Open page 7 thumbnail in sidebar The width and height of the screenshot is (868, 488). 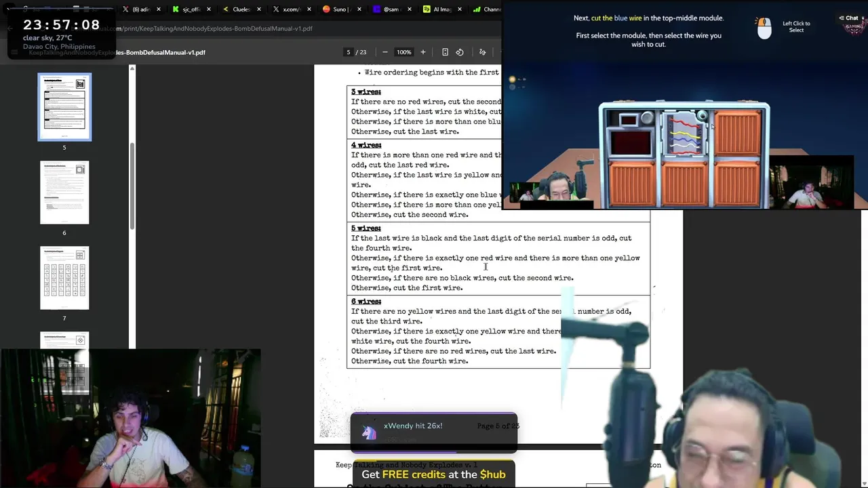pos(64,278)
